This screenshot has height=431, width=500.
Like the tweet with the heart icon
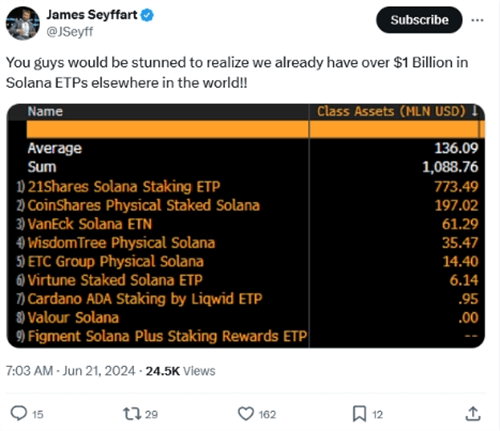(246, 414)
